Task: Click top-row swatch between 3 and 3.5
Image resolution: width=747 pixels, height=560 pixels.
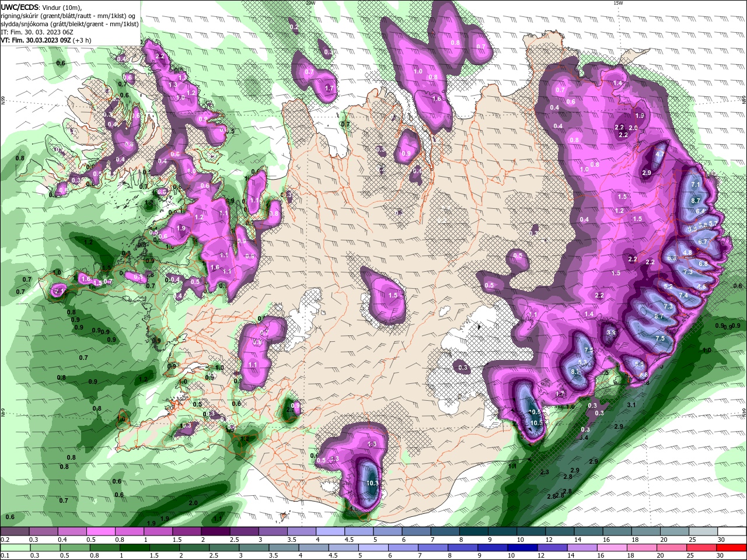Action: (273, 531)
